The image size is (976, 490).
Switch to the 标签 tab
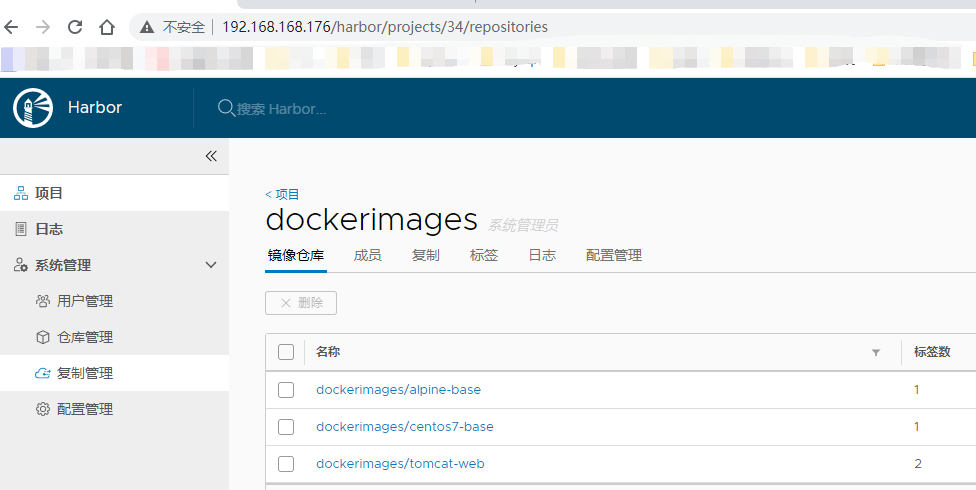(x=484, y=255)
